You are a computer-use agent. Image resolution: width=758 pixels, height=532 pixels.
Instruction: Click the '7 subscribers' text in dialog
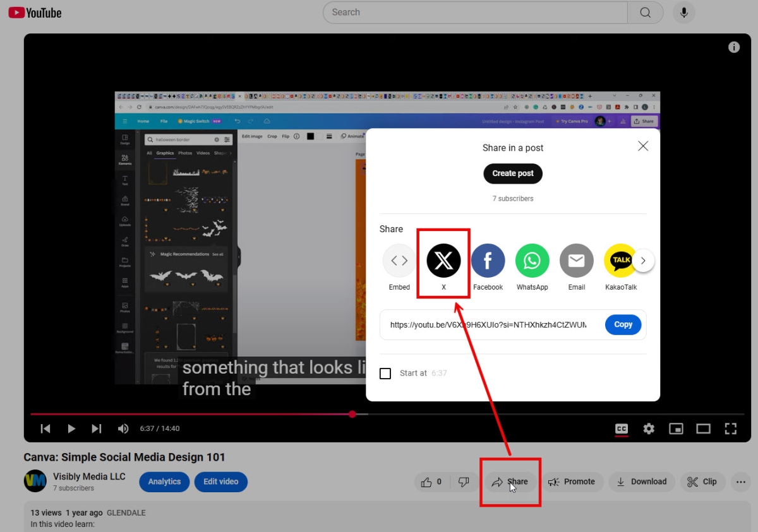tap(513, 199)
